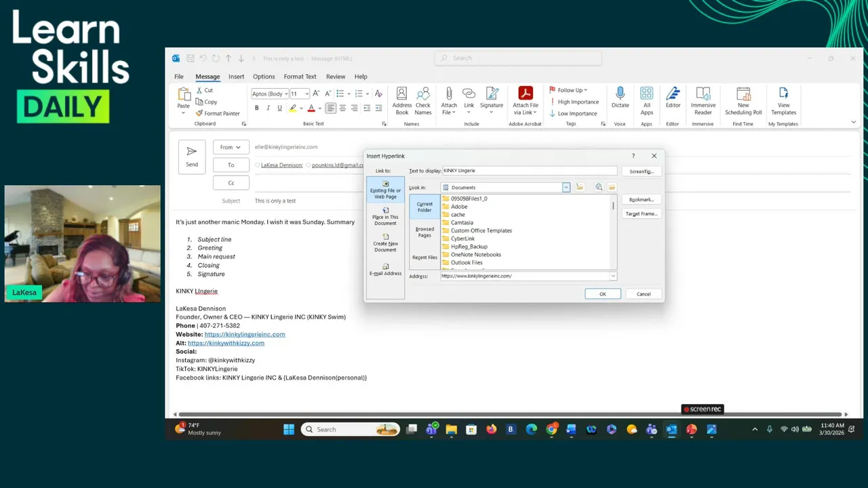Toggle High Importance tag
868x488 pixels.
click(574, 102)
